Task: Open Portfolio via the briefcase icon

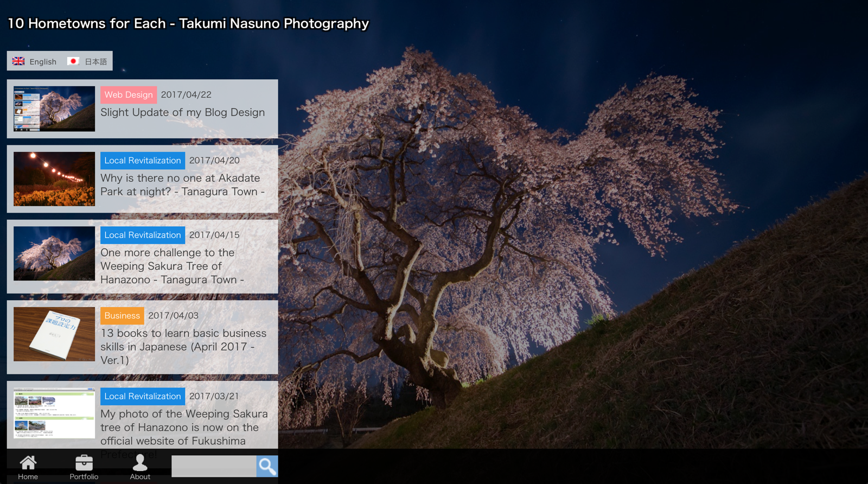Action: (84, 463)
